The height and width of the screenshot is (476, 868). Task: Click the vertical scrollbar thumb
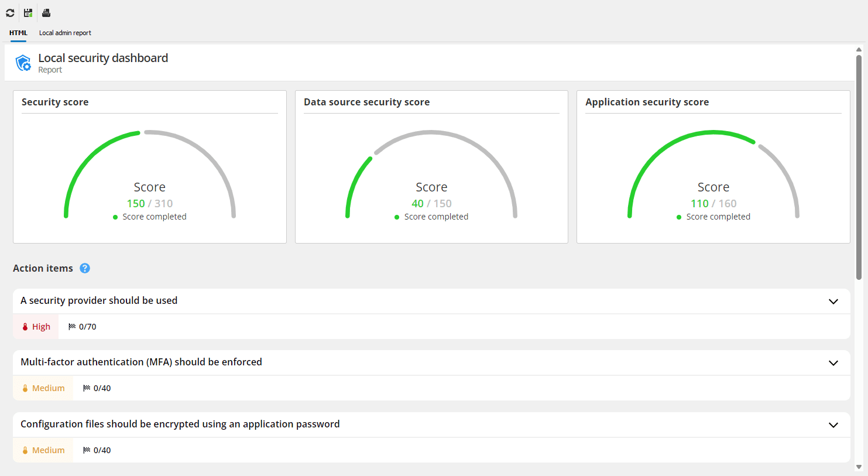859,167
